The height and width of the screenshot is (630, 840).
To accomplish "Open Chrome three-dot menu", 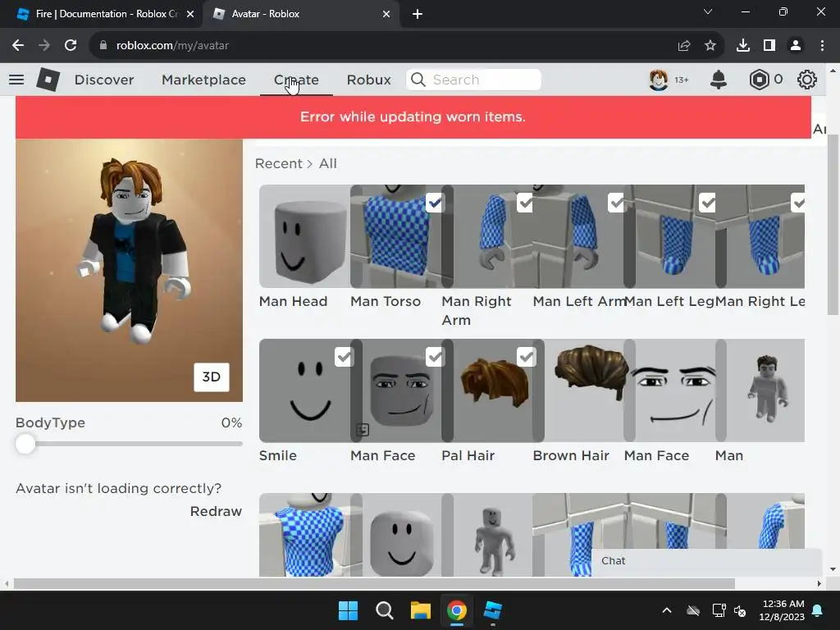I will 822,46.
